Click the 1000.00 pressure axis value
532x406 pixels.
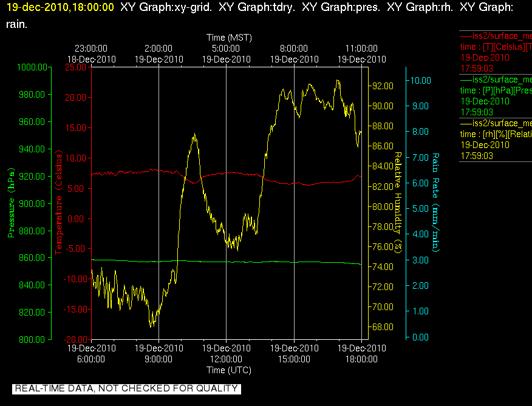[32, 67]
